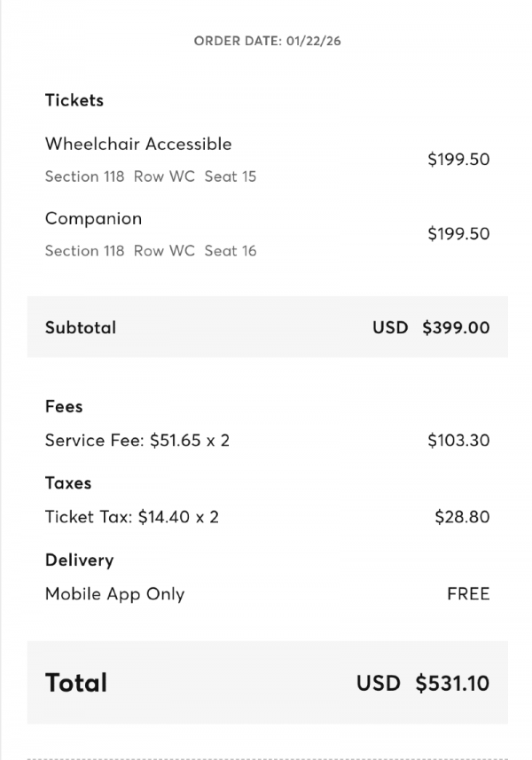Screen dimensions: 532x760
Task: Select the Companion ticket label
Action: [x=93, y=218]
